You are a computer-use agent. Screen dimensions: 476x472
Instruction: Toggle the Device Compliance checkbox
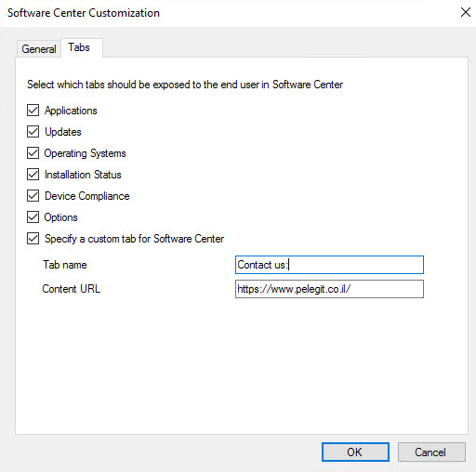(33, 196)
